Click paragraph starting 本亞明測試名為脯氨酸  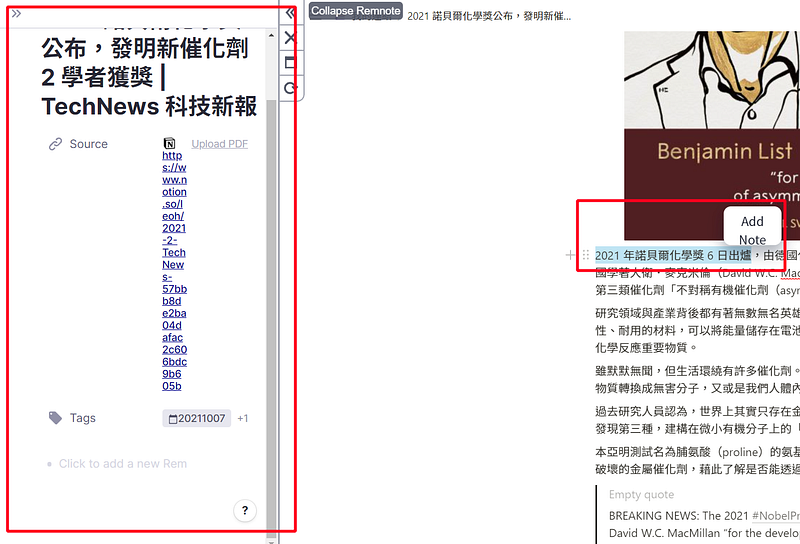(697, 460)
